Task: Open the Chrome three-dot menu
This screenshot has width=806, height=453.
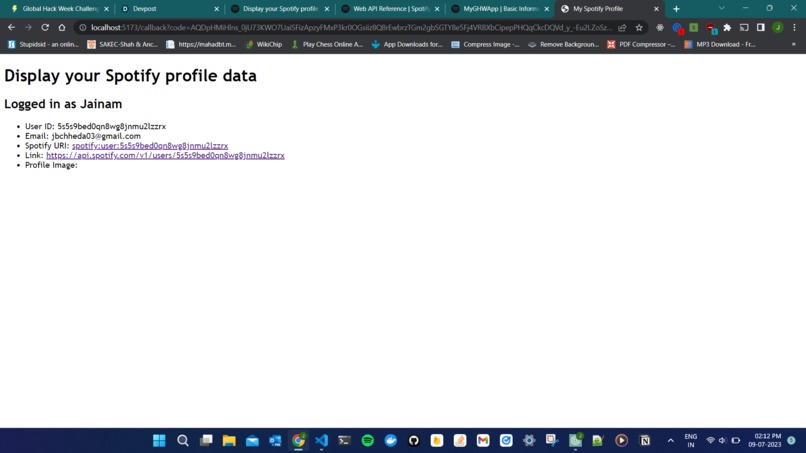Action: [x=794, y=27]
